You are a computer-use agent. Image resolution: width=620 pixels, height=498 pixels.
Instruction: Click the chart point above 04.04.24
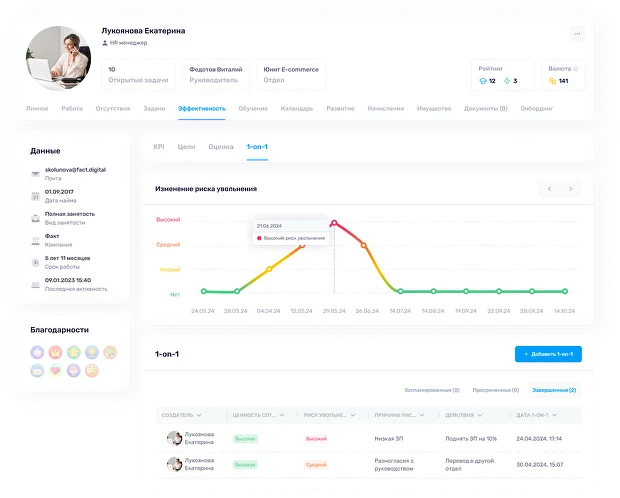269,269
